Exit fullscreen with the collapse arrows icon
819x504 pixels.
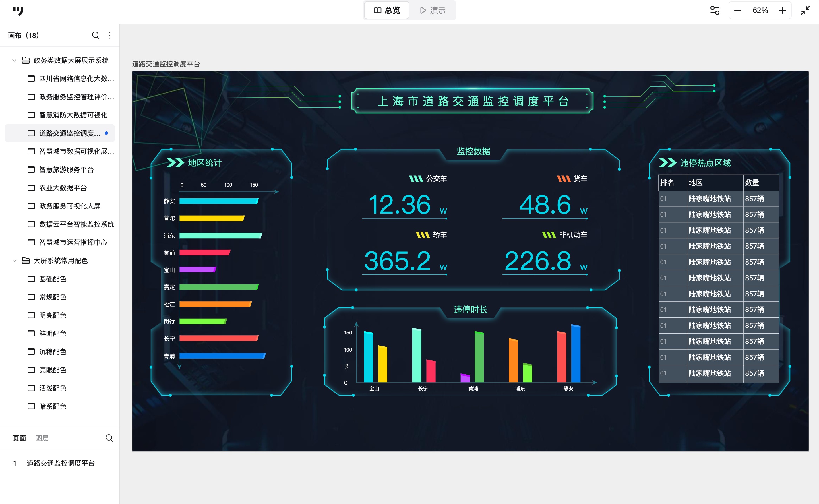(805, 10)
